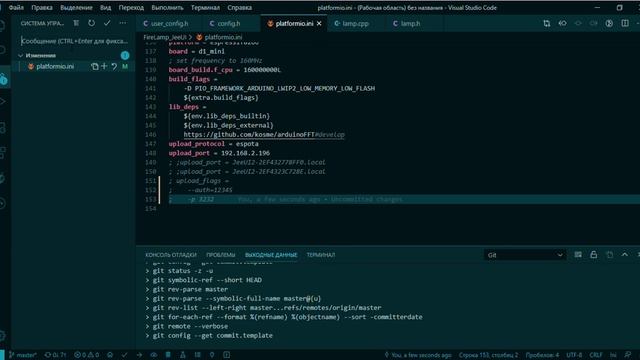
Task: Commit changes with the checkmark icon
Action: tap(107, 23)
